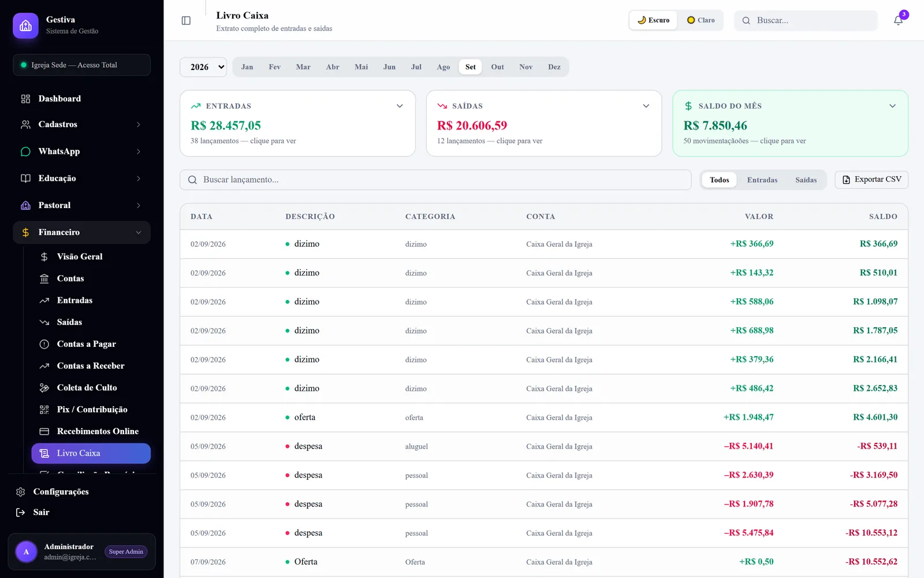Click the Gestiva church logo icon

click(x=25, y=25)
